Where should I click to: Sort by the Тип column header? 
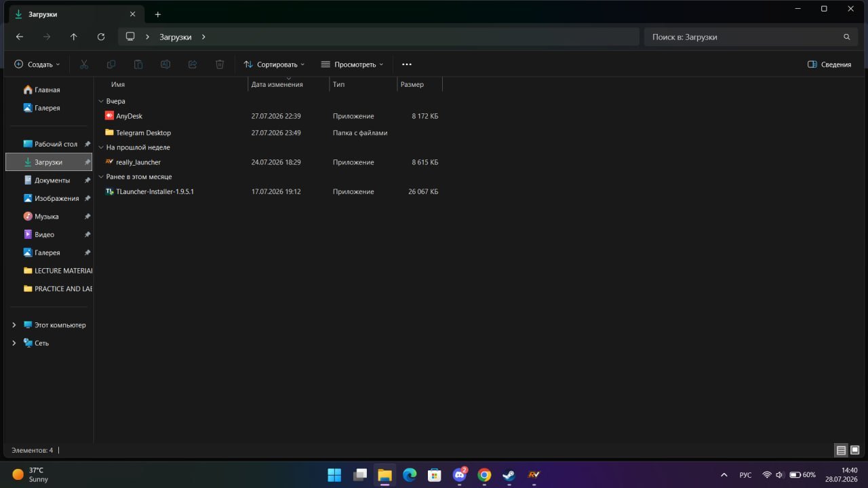tap(338, 85)
